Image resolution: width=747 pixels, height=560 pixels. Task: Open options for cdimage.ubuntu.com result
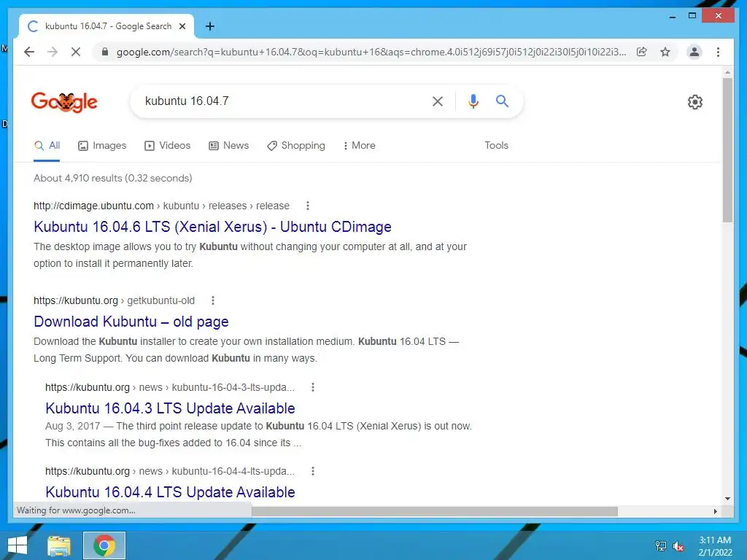tap(308, 206)
